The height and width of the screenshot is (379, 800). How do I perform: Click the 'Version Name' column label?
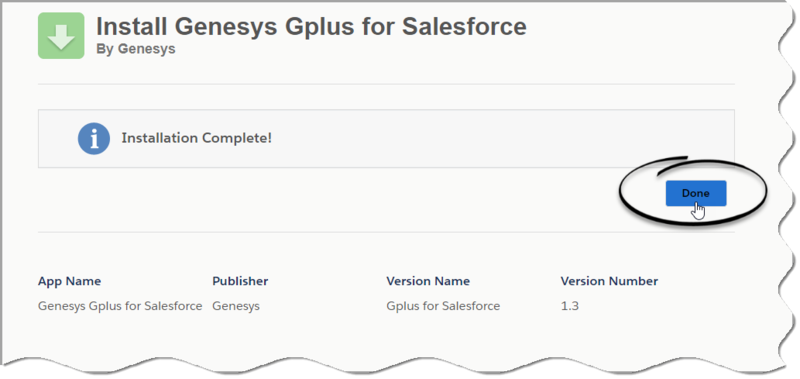tap(428, 281)
